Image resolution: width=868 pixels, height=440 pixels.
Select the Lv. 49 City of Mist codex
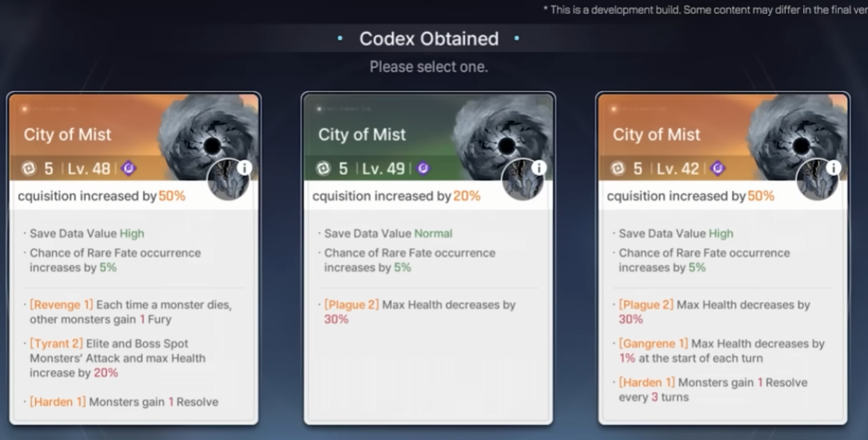click(428, 258)
